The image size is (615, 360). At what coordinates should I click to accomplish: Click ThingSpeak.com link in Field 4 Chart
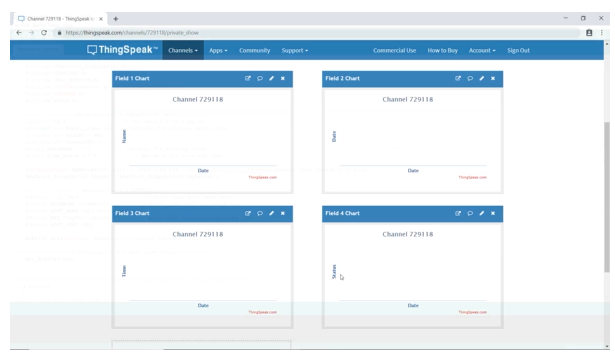point(473,312)
